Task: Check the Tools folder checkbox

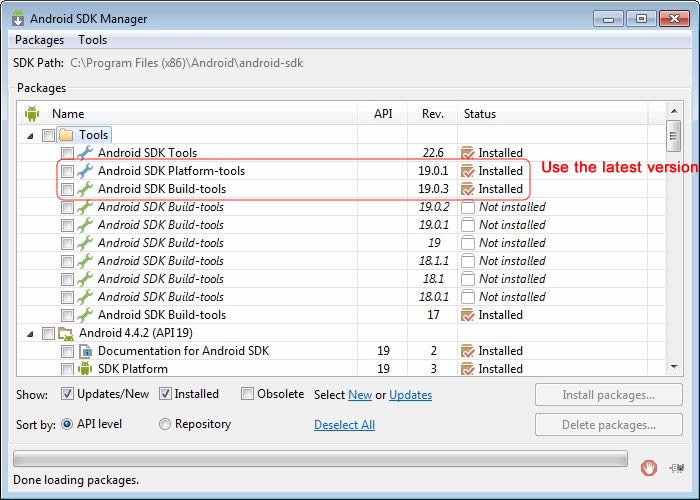Action: point(48,135)
